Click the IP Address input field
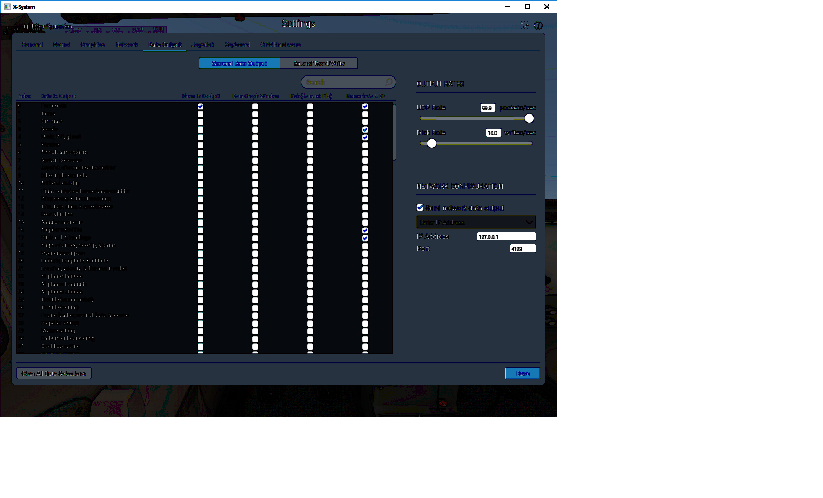The image size is (823, 498). pos(506,236)
